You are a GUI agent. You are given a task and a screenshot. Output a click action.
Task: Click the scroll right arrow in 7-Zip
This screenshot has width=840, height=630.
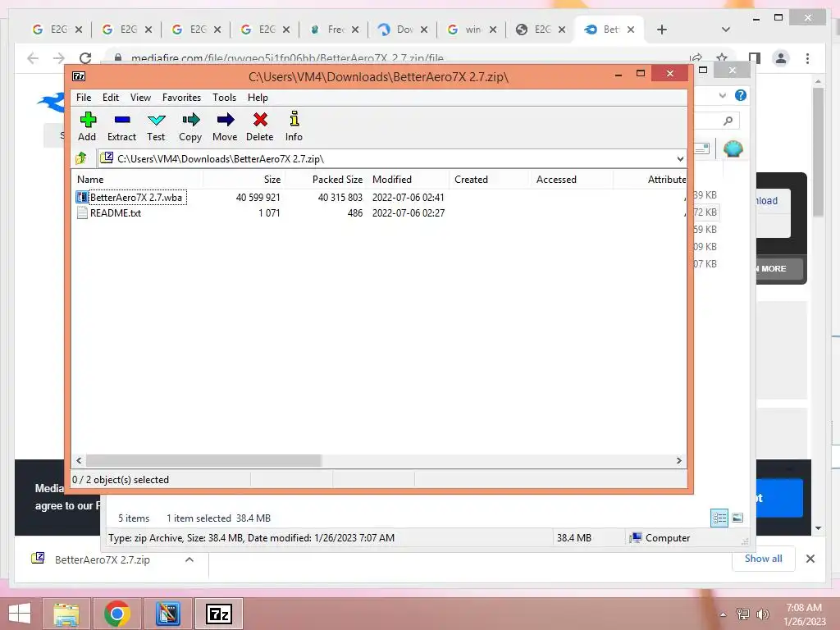pyautogui.click(x=678, y=461)
